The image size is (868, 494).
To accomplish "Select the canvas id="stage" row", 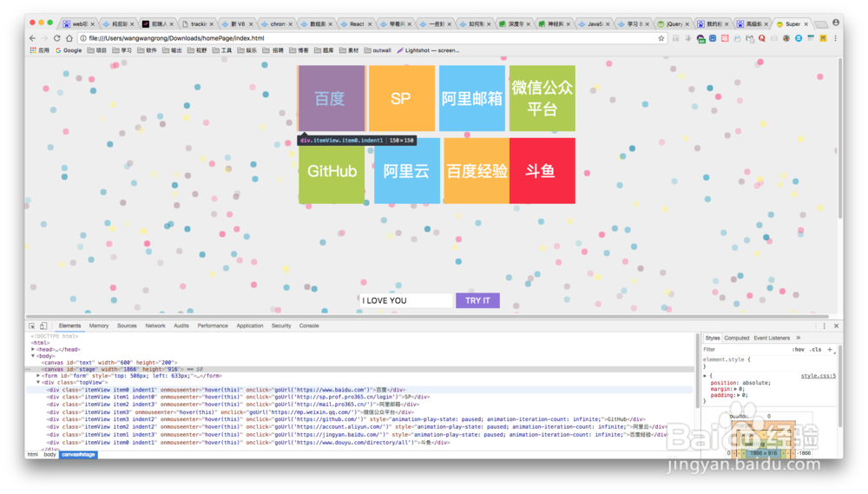I will tap(360, 369).
